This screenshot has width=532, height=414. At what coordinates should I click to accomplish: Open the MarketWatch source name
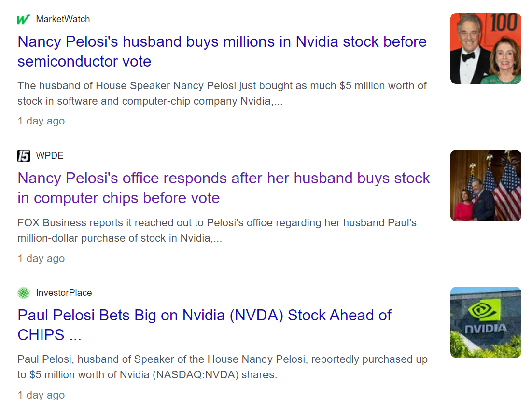point(63,19)
